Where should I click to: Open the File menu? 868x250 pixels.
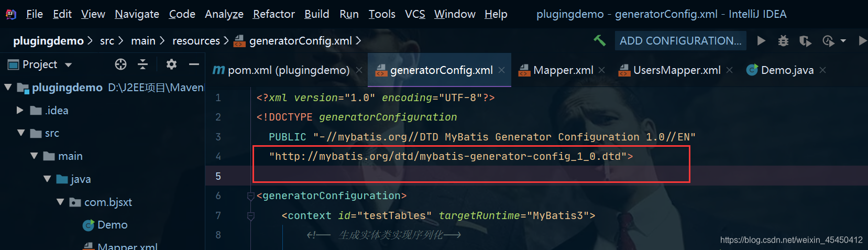point(35,14)
